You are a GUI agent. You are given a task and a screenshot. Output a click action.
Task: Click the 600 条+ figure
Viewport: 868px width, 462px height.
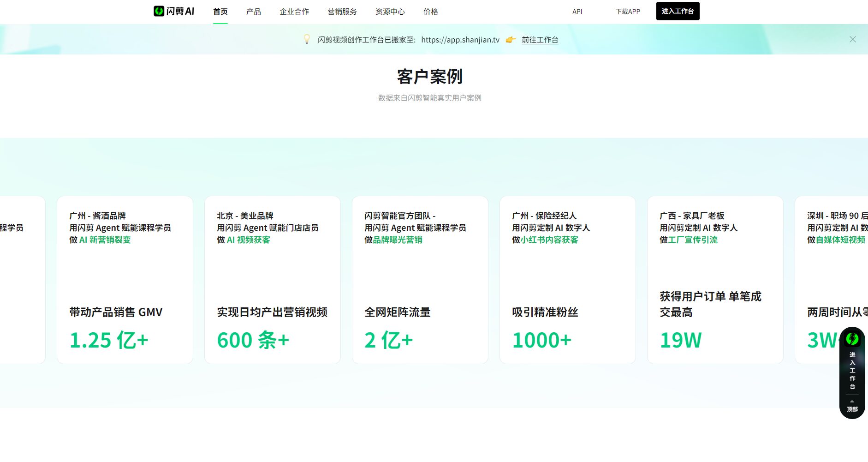(253, 340)
